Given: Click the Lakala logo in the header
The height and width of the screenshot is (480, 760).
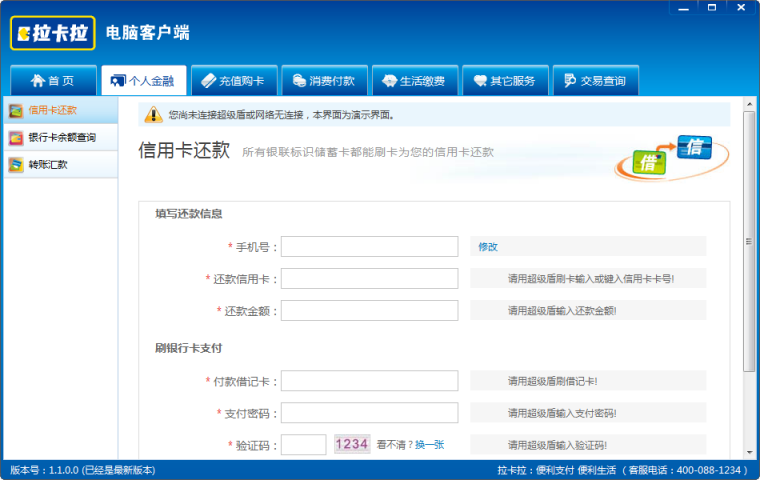Looking at the screenshot, I should click(52, 33).
